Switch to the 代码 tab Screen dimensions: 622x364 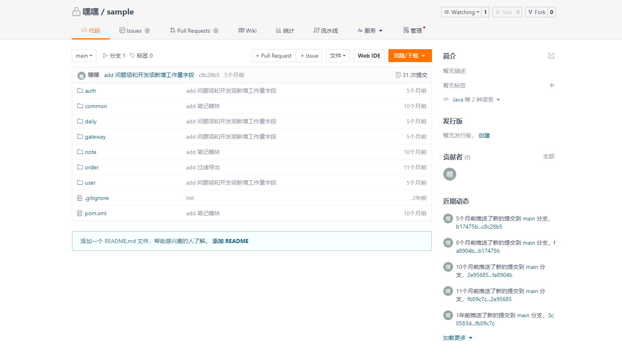[x=91, y=31]
